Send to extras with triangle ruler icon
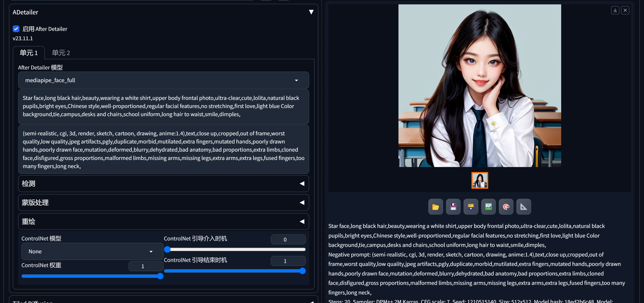This screenshot has width=644, height=303. [x=523, y=207]
